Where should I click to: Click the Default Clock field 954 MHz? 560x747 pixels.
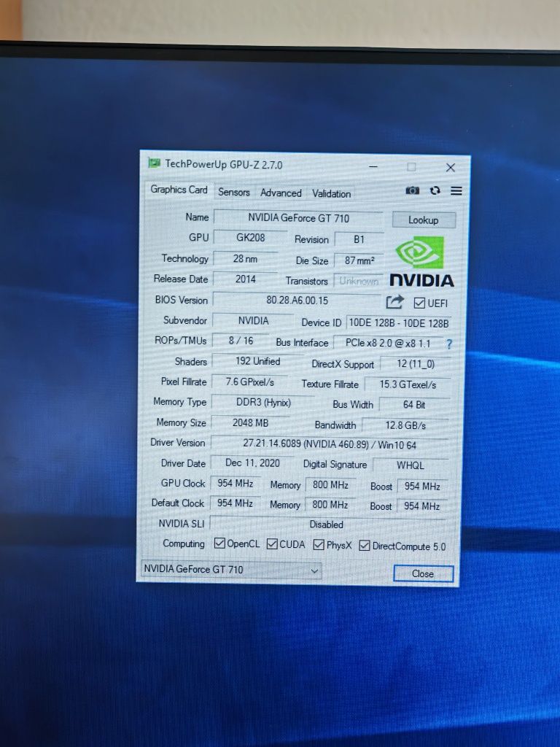pyautogui.click(x=235, y=503)
